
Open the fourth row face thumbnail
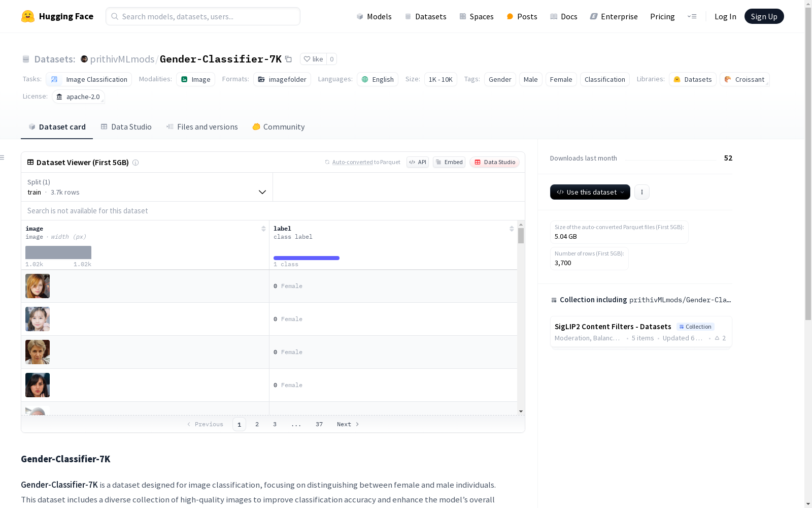click(38, 385)
